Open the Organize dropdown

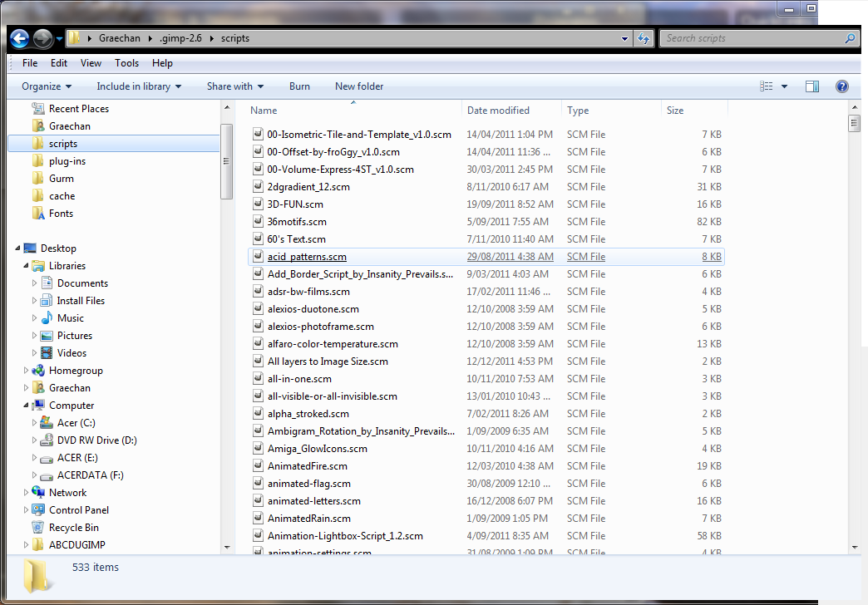(x=47, y=86)
